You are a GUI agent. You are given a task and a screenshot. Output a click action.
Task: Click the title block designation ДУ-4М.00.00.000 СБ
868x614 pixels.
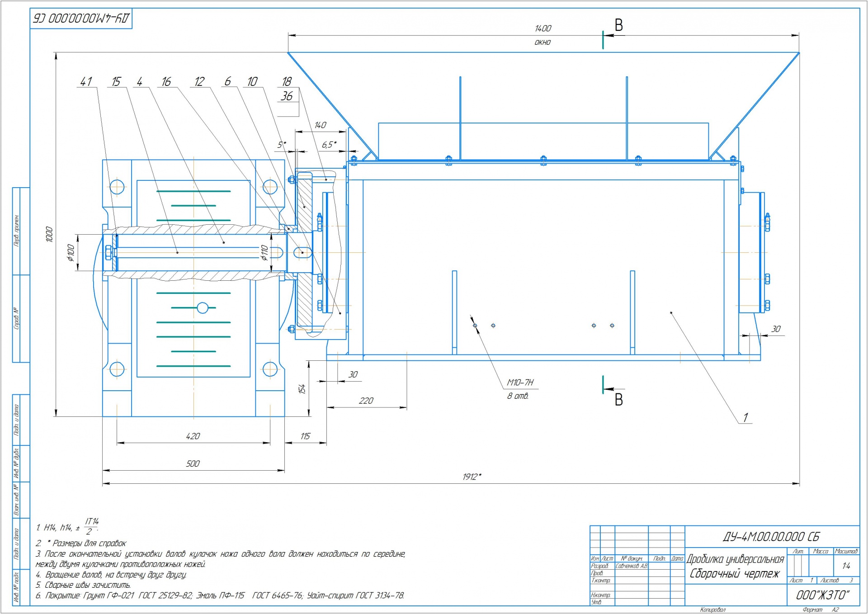(771, 537)
